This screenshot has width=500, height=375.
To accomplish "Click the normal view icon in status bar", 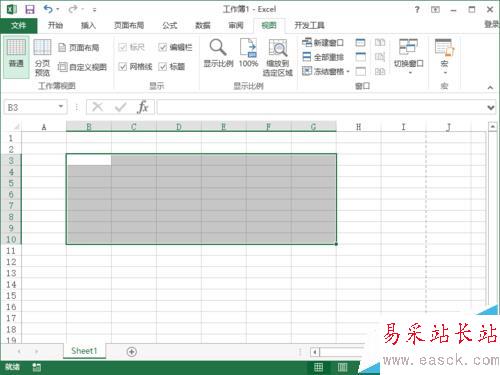I will tap(318, 367).
